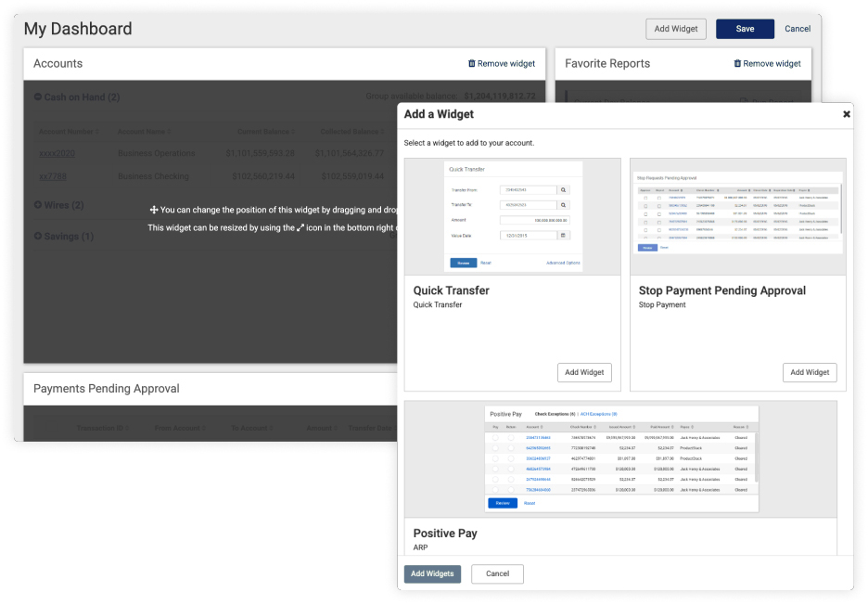Image resolution: width=868 pixels, height=605 pixels.
Task: Click the Business Checking account name
Action: (153, 176)
